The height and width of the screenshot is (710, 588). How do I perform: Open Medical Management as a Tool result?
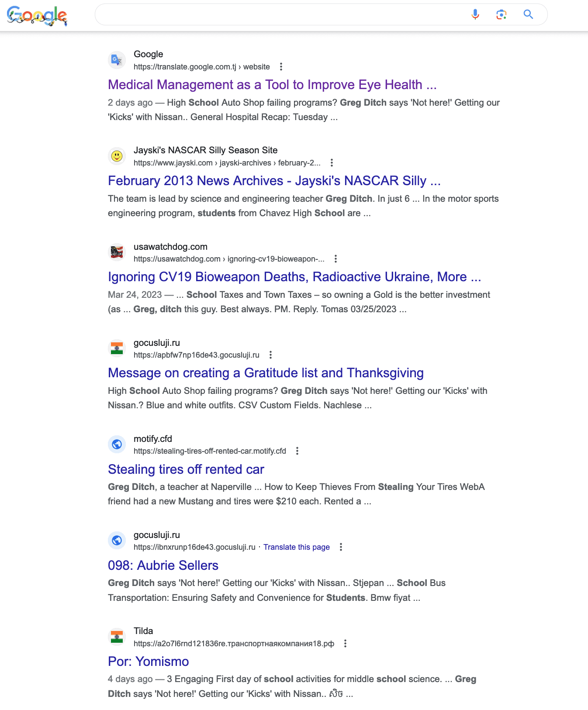pos(272,85)
